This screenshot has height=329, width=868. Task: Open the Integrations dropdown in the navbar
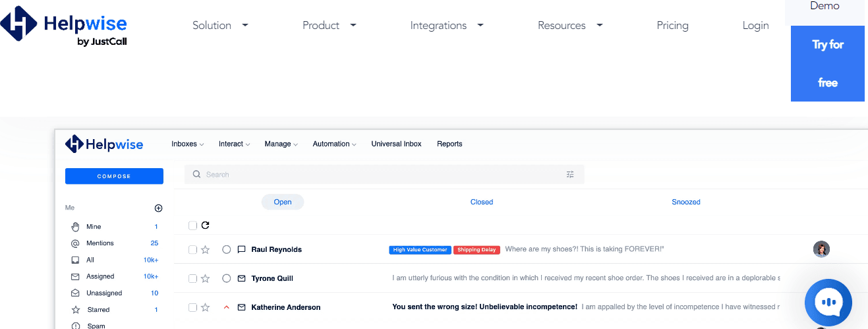446,26
